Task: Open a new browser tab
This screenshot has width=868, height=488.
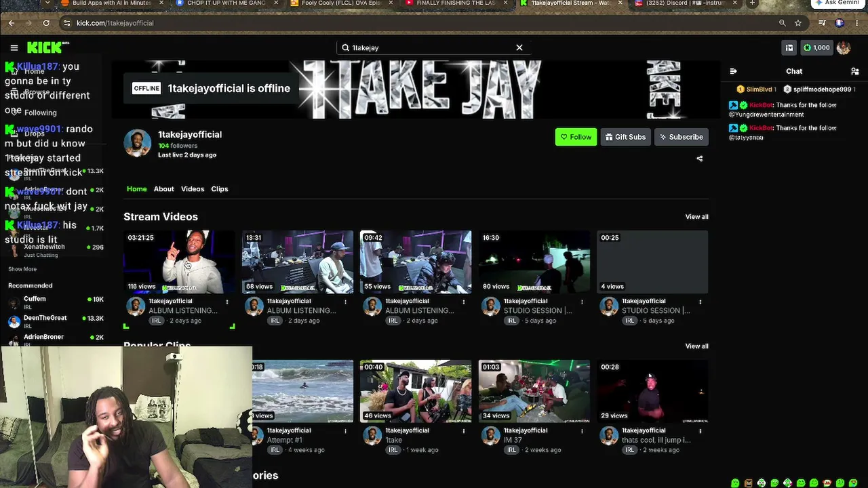Action: [x=752, y=3]
